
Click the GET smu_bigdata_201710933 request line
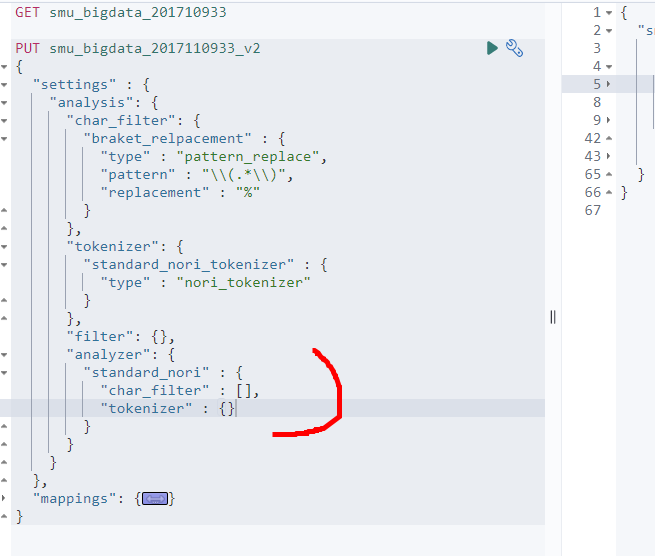pos(121,13)
